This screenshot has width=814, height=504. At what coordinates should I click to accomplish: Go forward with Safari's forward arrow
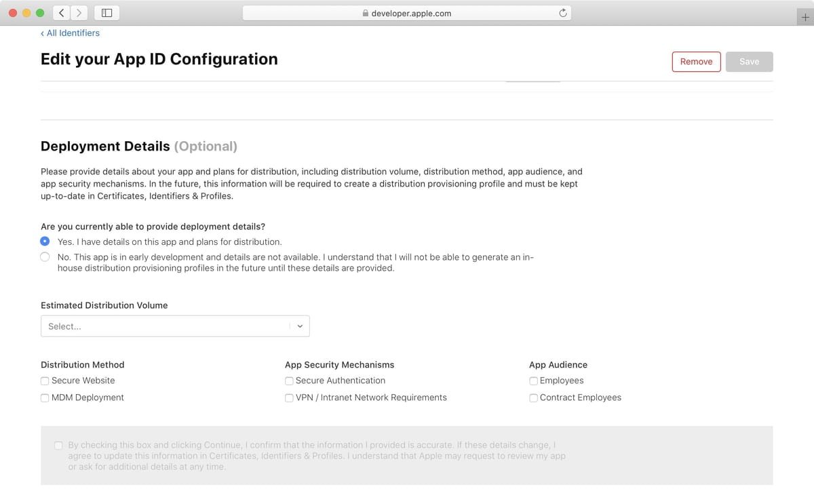pos(79,13)
